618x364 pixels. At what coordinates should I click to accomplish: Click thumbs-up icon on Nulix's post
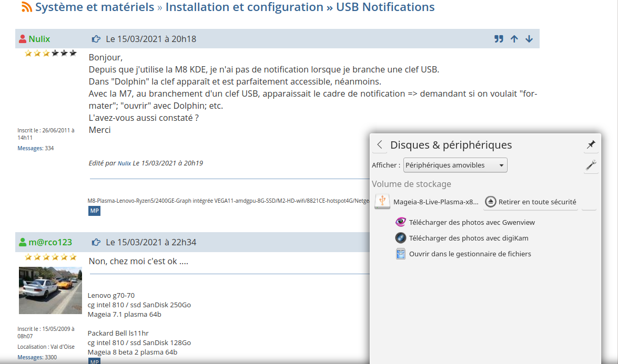coord(96,39)
